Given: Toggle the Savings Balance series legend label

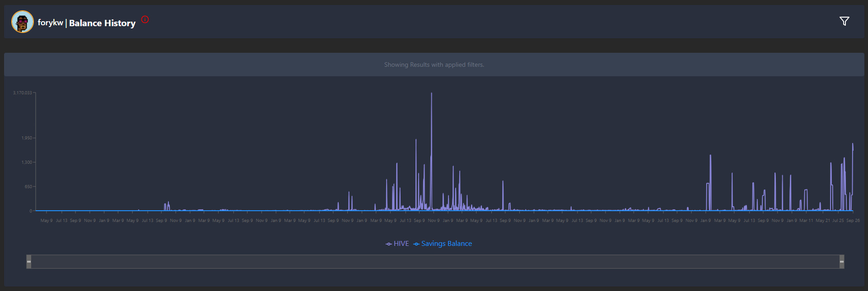Looking at the screenshot, I should (446, 244).
